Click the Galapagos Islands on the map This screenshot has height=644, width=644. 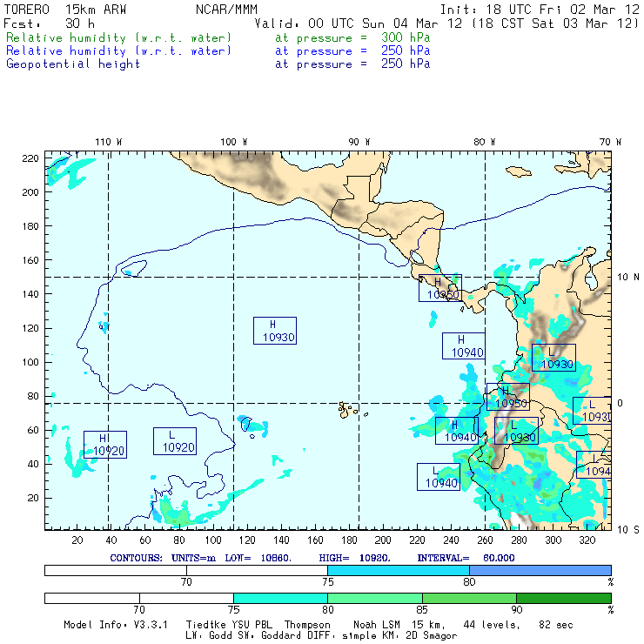click(x=348, y=410)
